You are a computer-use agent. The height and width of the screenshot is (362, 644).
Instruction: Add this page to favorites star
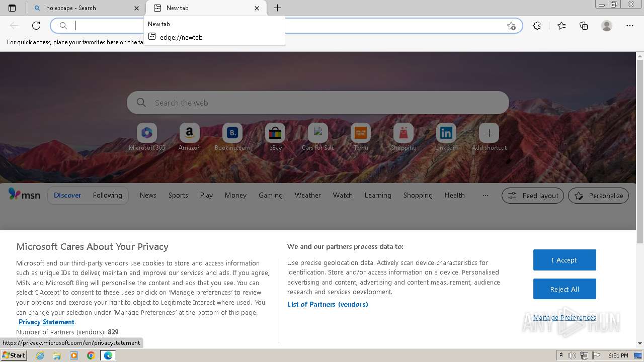click(511, 26)
